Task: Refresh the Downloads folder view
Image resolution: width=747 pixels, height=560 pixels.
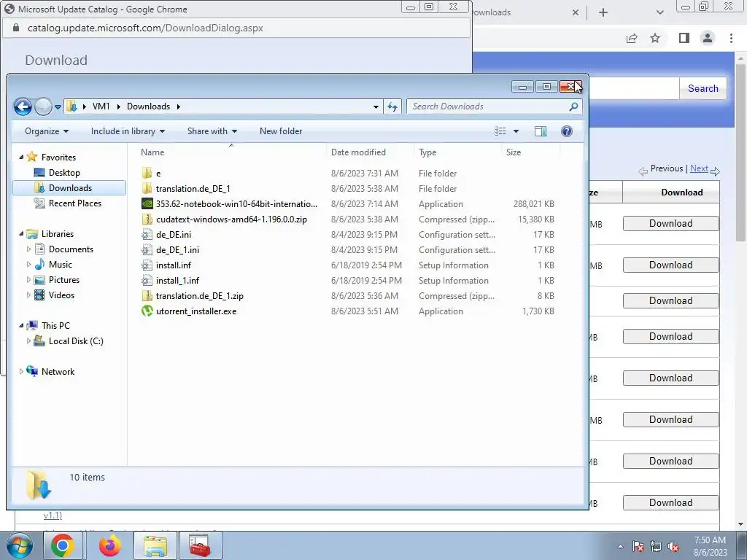Action: pos(392,106)
